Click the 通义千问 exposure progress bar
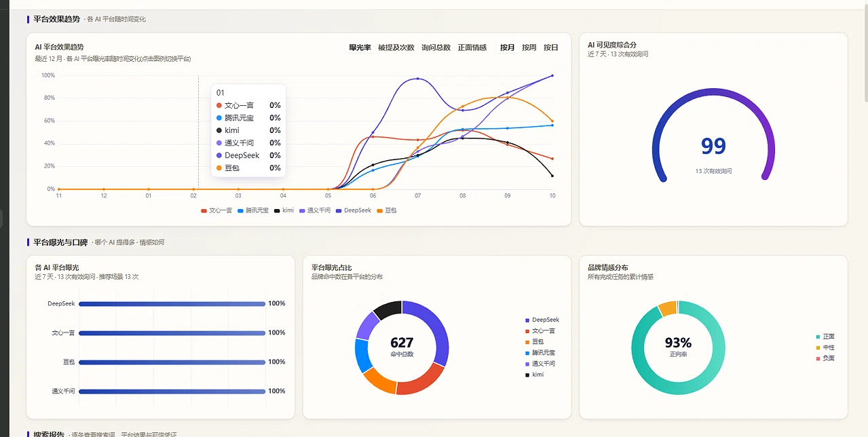This screenshot has width=868, height=437. tap(172, 391)
